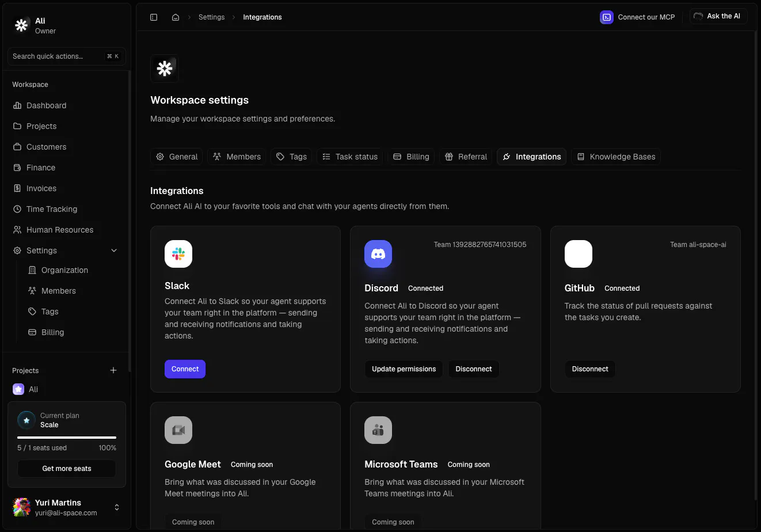Click the page vertical scrollbar

(x=756, y=265)
